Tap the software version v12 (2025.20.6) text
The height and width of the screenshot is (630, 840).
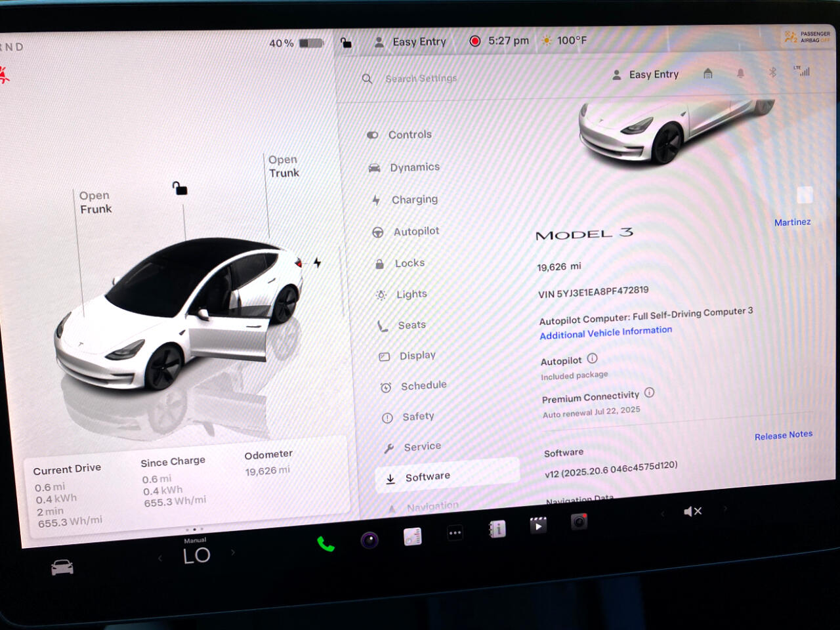pyautogui.click(x=611, y=470)
